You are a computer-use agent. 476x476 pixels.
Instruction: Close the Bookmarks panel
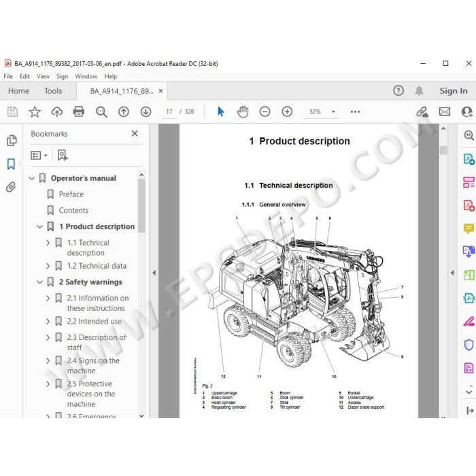tap(135, 133)
